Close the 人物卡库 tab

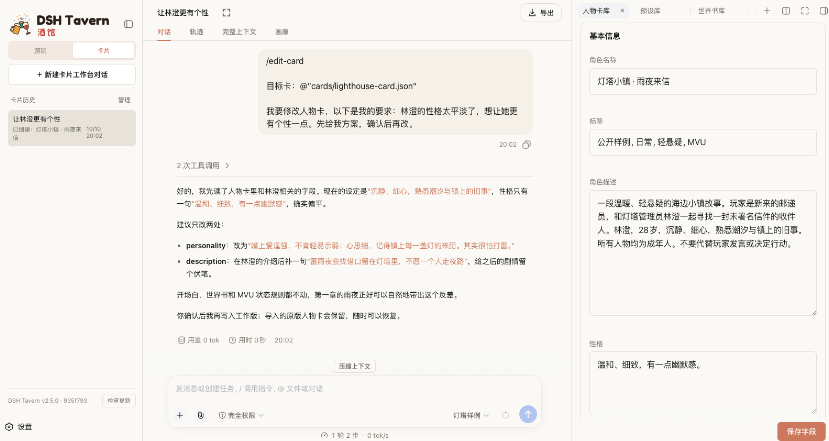(622, 11)
